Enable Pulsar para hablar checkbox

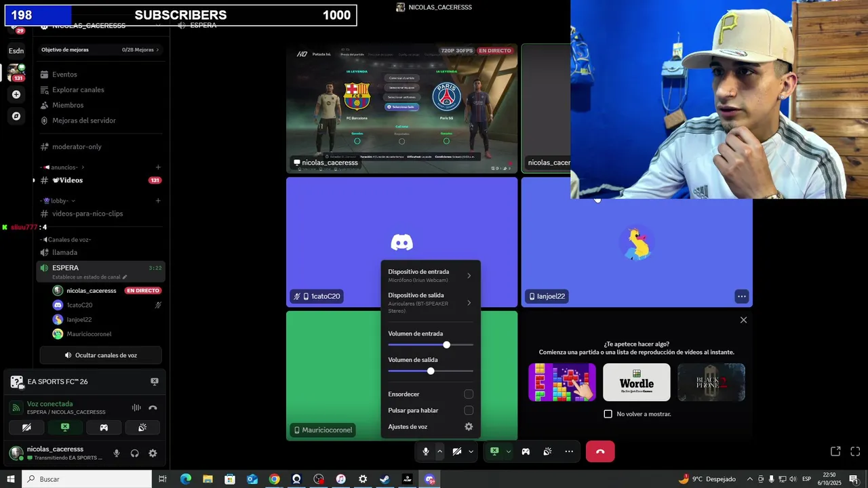469,410
